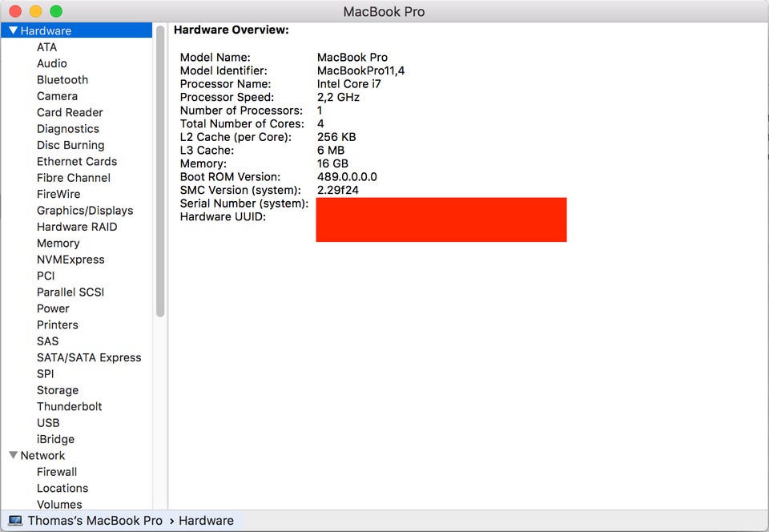
Task: Select NVMExpress entry
Action: tap(70, 260)
